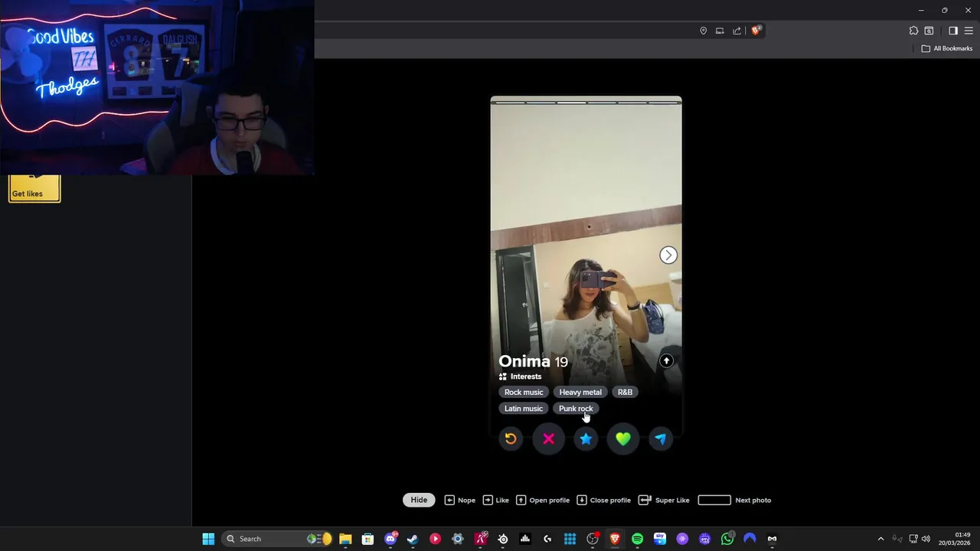The image size is (980, 551).
Task: Click the Super Like hint label
Action: 672,500
